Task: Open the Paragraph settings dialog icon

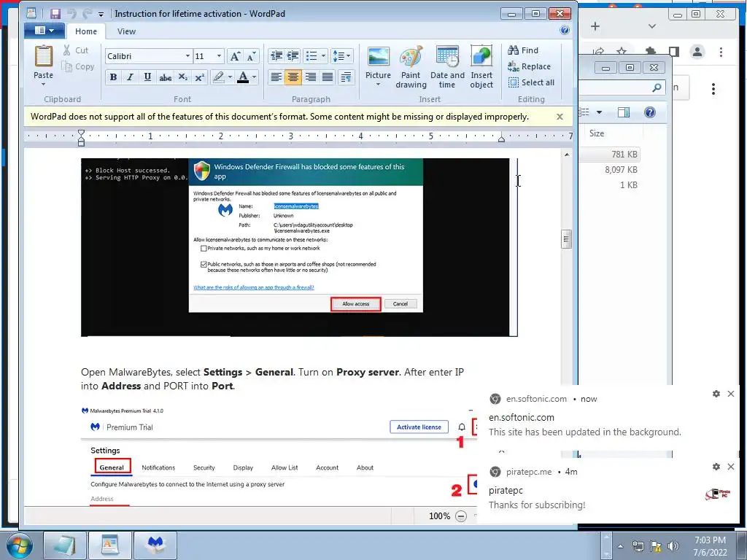Action: pyautogui.click(x=347, y=77)
